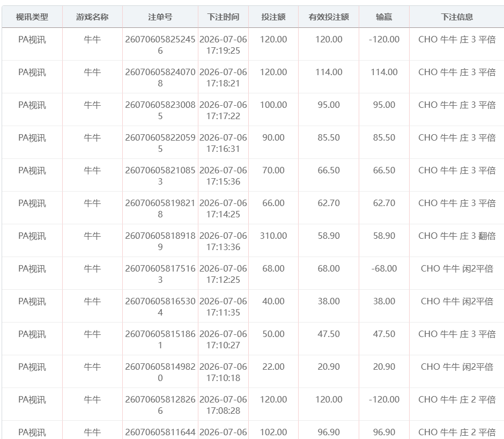Select order number 260706058252456

click(160, 45)
